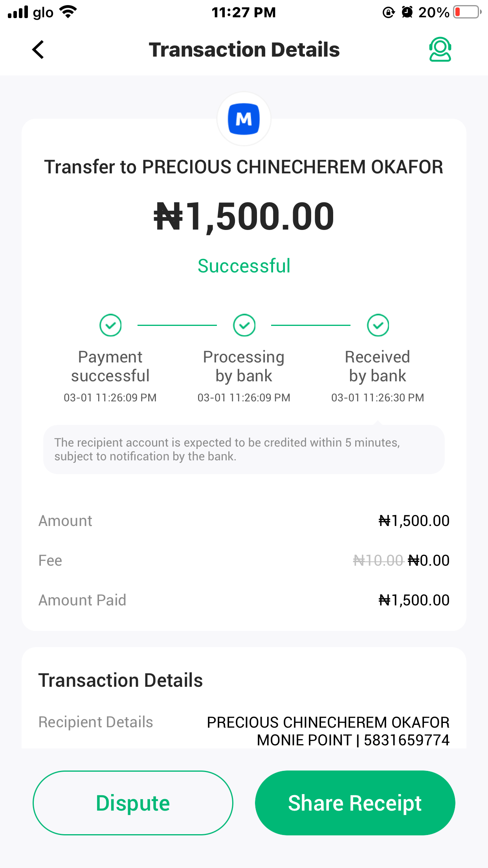
Task: Click the Received by bank checkmark icon
Action: point(378,325)
